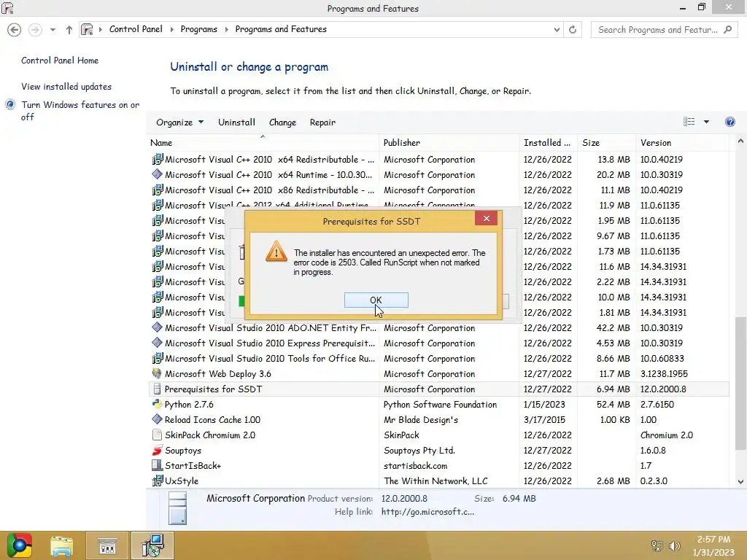Click the SkinPack Chromium 2.0 icon
The height and width of the screenshot is (560, 747).
(158, 435)
